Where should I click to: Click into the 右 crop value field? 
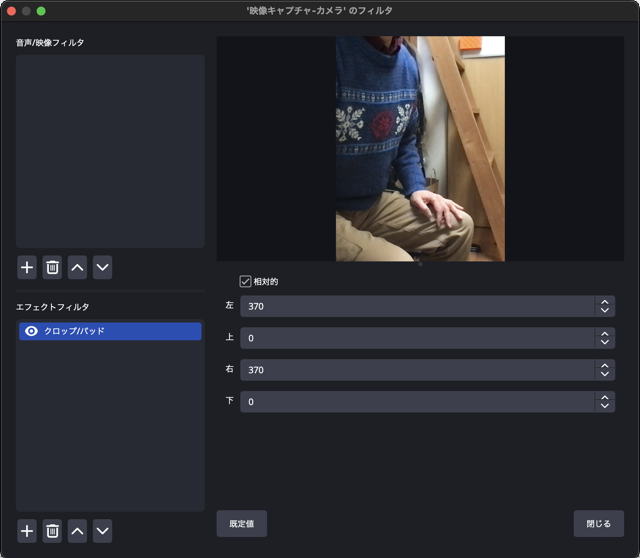(415, 370)
